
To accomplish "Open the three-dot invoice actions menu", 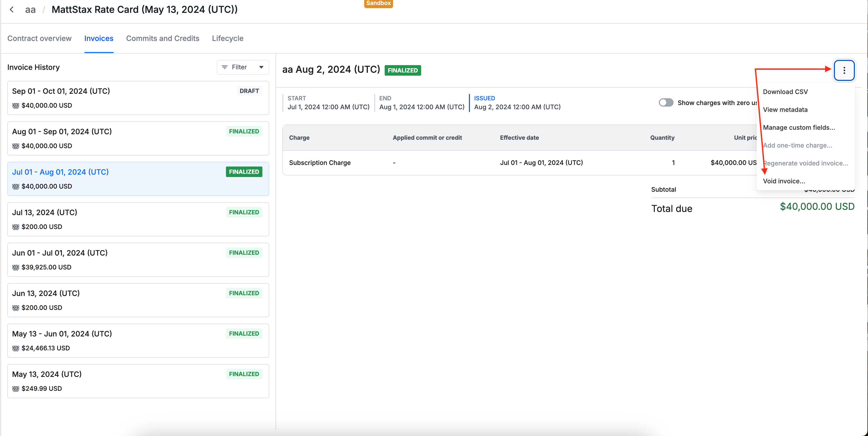I will [844, 70].
